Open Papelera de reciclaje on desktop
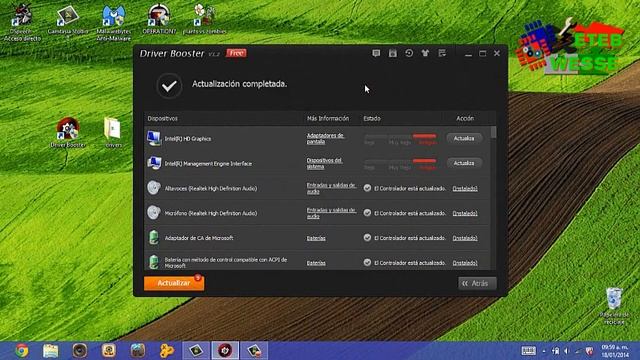The width and height of the screenshot is (640, 360). click(614, 306)
